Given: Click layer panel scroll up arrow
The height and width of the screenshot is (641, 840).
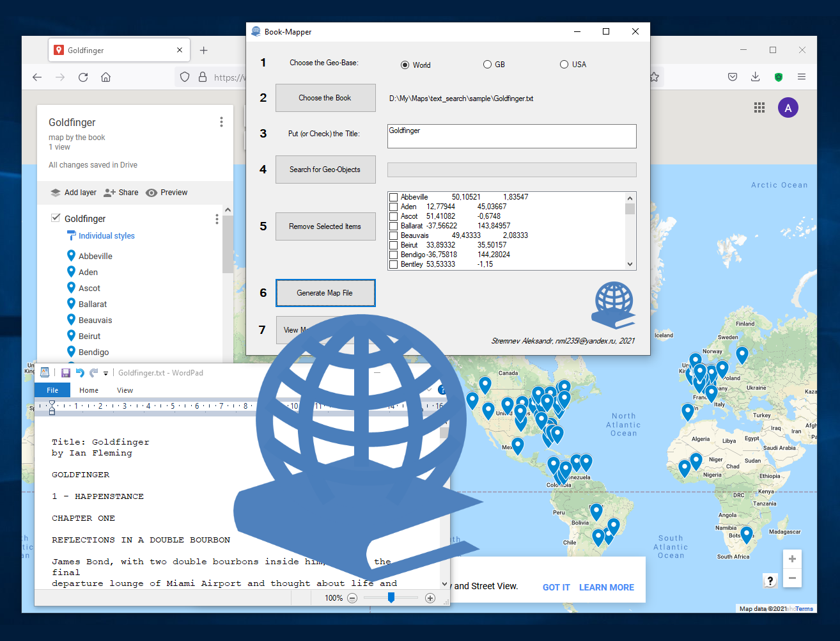Looking at the screenshot, I should click(x=228, y=210).
